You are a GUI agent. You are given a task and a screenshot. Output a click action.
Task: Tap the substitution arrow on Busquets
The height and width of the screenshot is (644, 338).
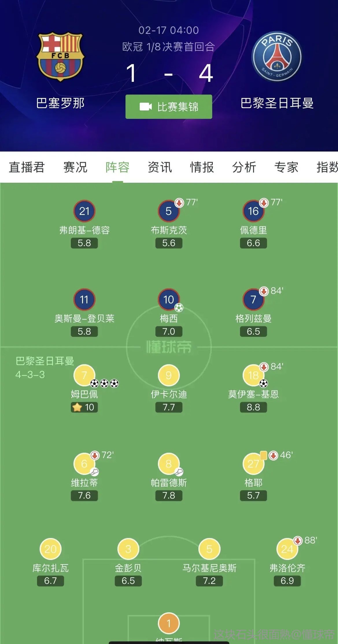(x=179, y=203)
